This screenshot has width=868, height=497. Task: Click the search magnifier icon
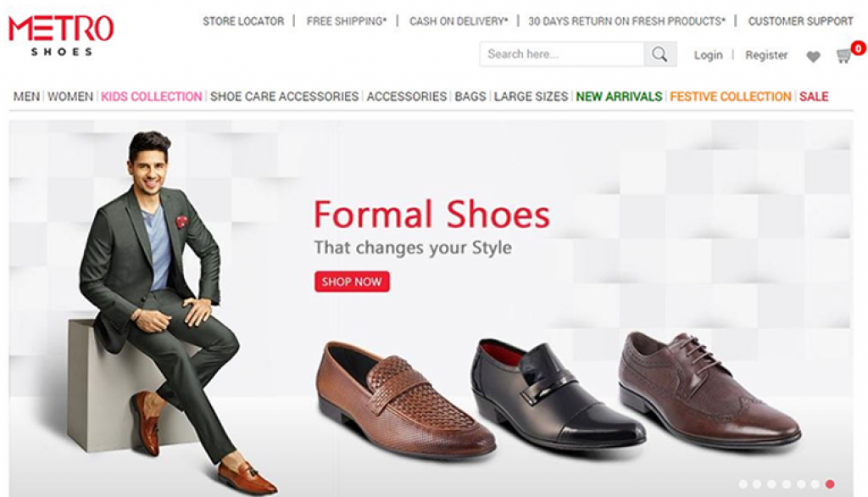[x=659, y=54]
